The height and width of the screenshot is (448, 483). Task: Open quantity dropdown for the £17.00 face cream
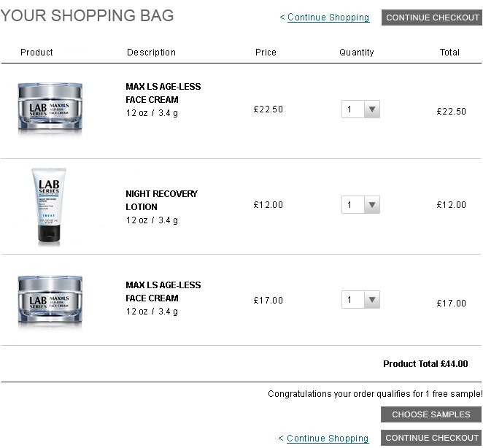click(x=360, y=299)
